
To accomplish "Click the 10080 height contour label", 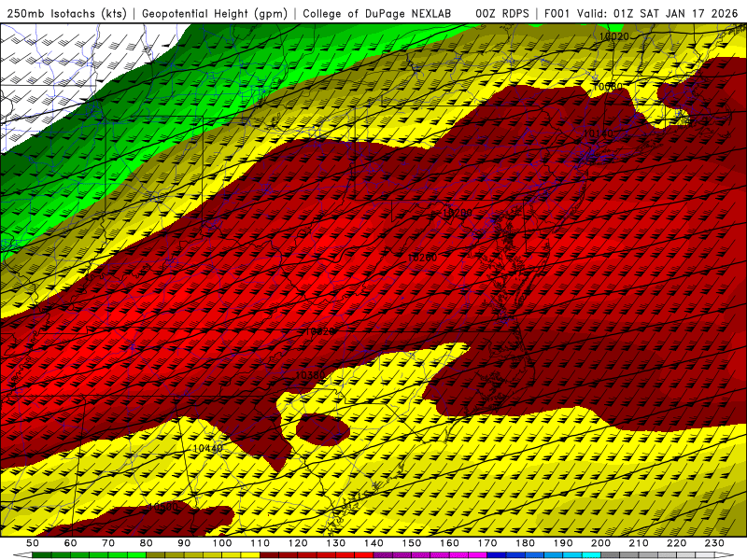I will click(x=608, y=87).
